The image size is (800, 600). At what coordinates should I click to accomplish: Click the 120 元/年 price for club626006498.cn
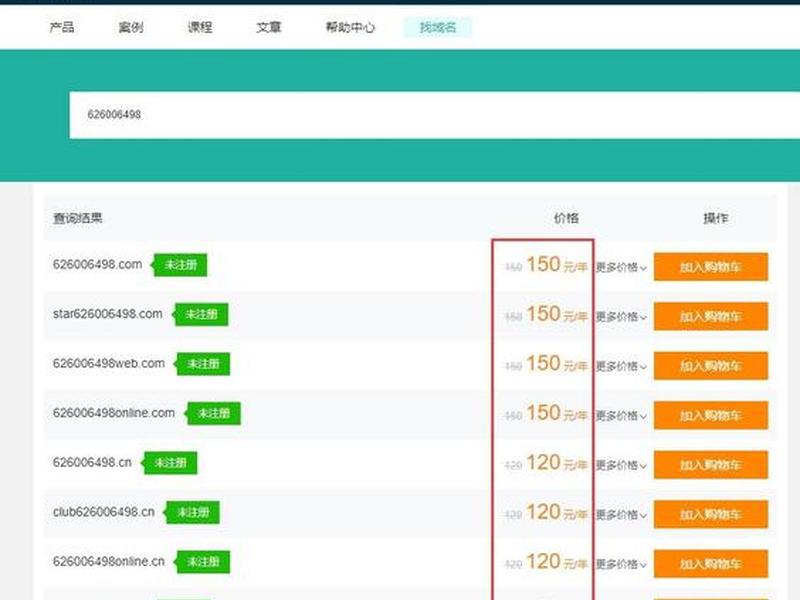557,512
